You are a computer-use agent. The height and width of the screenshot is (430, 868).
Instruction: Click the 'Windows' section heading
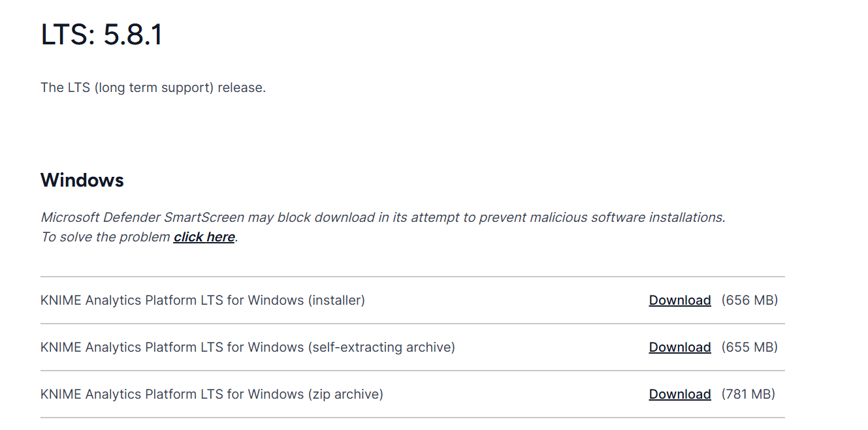point(82,180)
